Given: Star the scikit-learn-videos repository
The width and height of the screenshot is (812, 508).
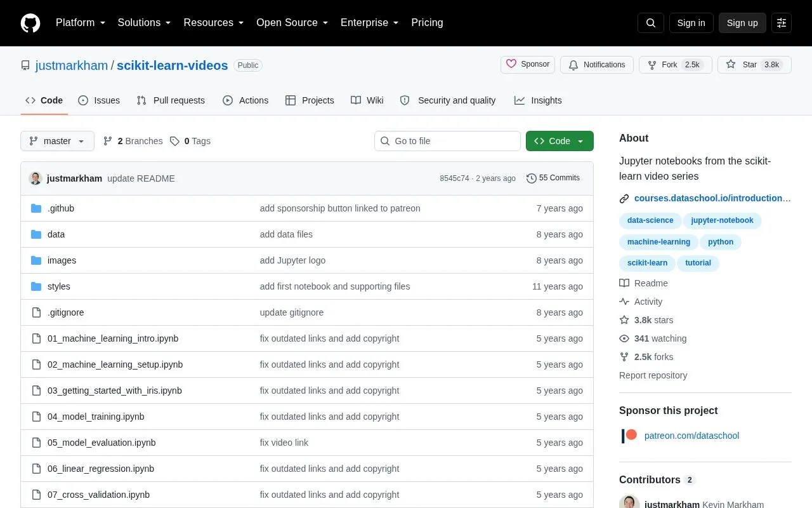Looking at the screenshot, I should coord(754,65).
